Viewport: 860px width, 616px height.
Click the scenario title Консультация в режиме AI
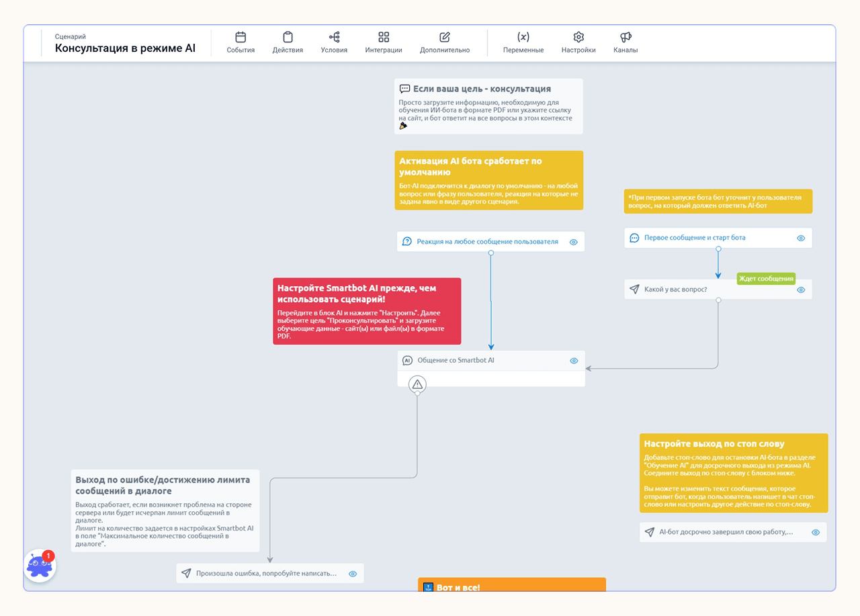(126, 48)
